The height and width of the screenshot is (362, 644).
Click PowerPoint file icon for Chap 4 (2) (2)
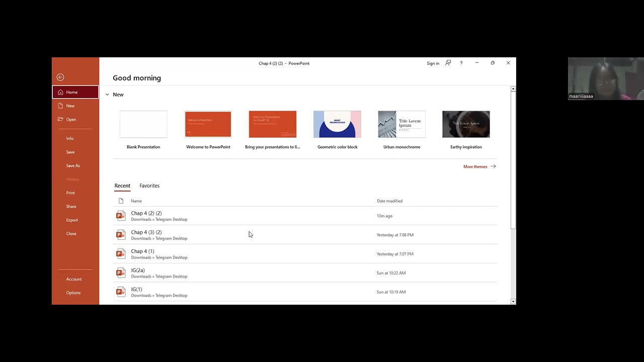[x=121, y=216]
